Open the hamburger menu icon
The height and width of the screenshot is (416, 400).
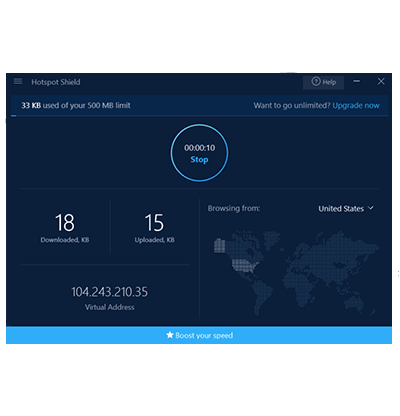click(18, 81)
